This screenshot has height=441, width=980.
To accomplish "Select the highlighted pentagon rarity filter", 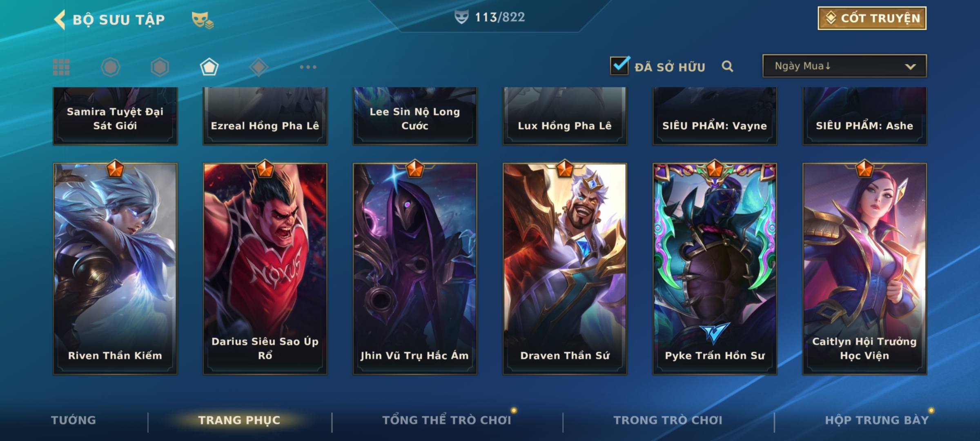I will pos(209,67).
